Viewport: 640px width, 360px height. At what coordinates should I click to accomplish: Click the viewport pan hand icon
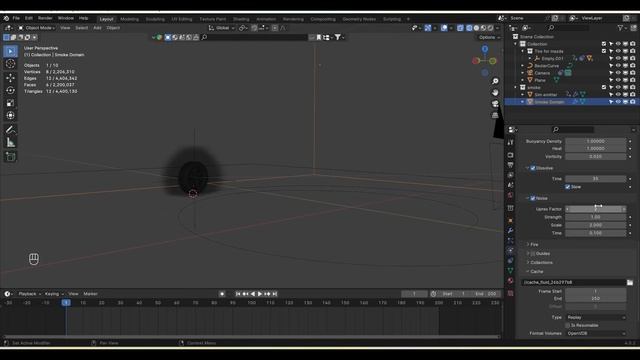(495, 93)
